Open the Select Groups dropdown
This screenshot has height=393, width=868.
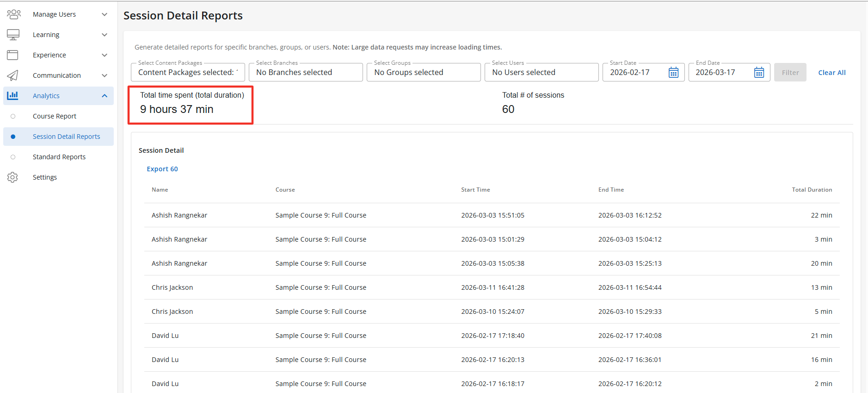423,73
